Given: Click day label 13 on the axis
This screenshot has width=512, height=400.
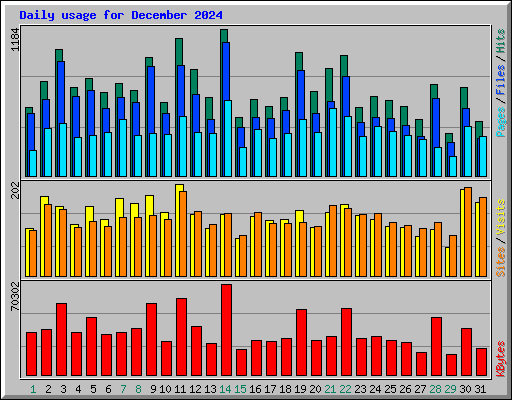Looking at the screenshot, I should [210, 389].
